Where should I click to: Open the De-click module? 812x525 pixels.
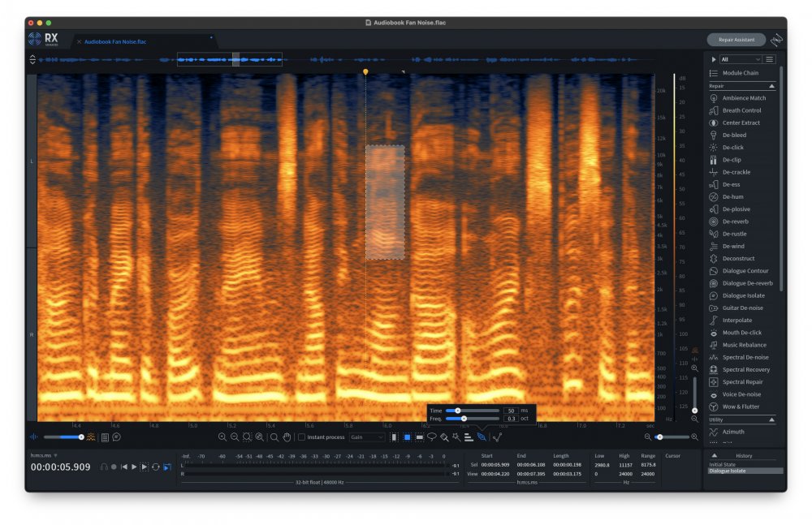click(732, 148)
